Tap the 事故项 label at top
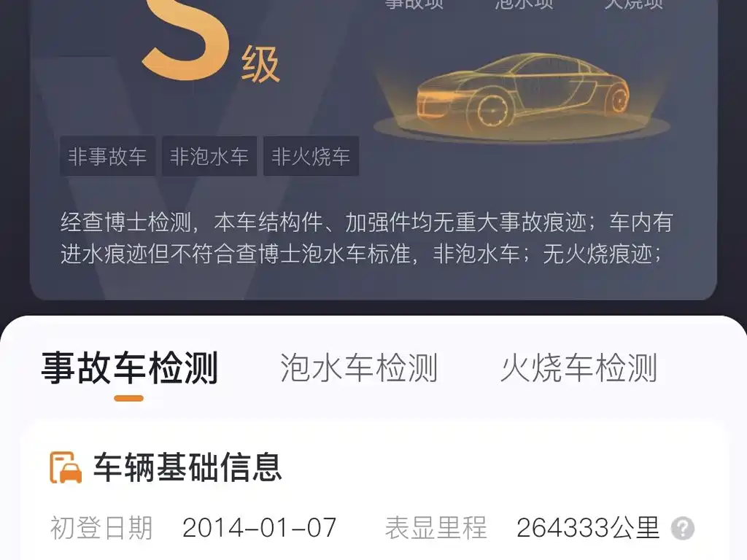The height and width of the screenshot is (560, 747). (x=414, y=4)
